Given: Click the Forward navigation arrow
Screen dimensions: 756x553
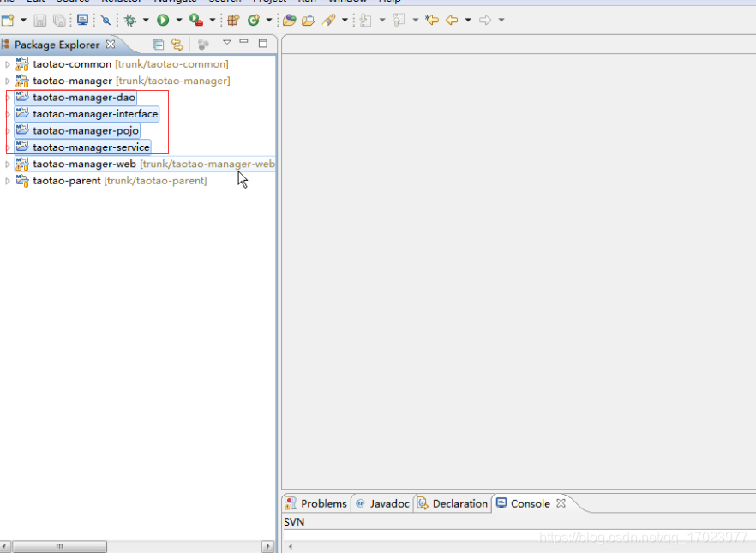Looking at the screenshot, I should pos(485,21).
